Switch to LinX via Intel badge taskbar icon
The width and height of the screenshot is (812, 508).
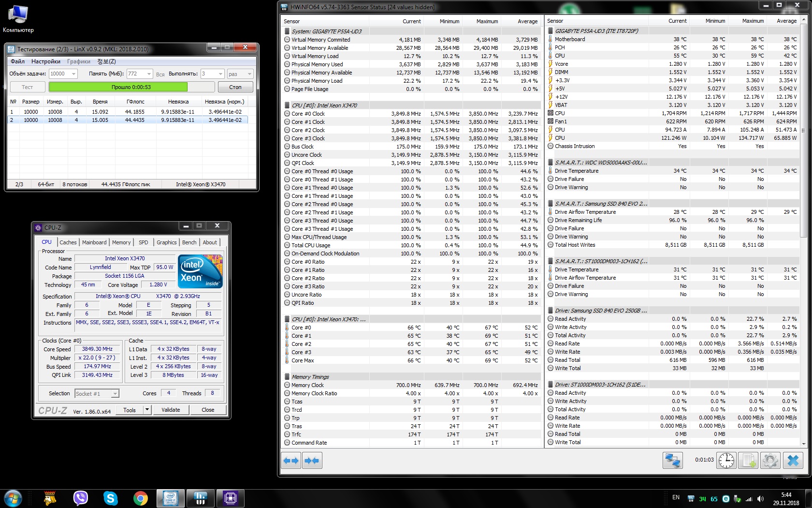[171, 498]
